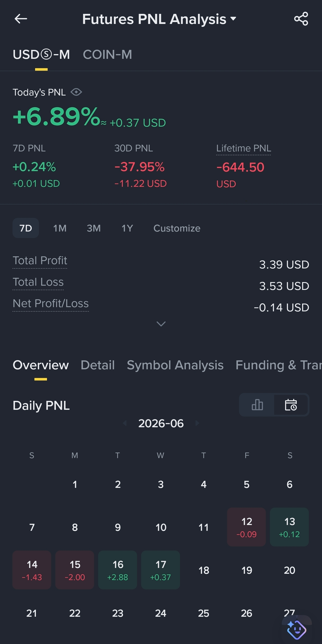Toggle PNL visibility eye icon
The width and height of the screenshot is (322, 644).
tap(76, 92)
